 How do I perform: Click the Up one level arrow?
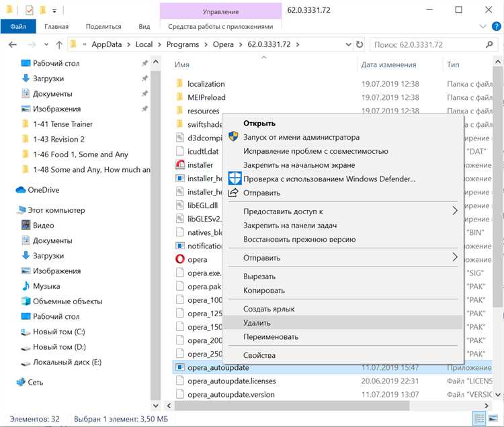(x=59, y=44)
